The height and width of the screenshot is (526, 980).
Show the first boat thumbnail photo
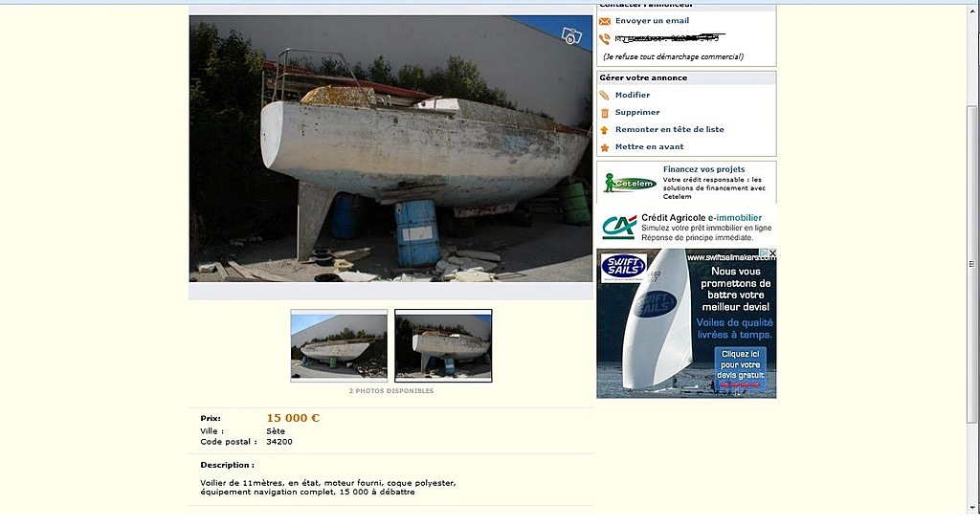[x=339, y=345]
